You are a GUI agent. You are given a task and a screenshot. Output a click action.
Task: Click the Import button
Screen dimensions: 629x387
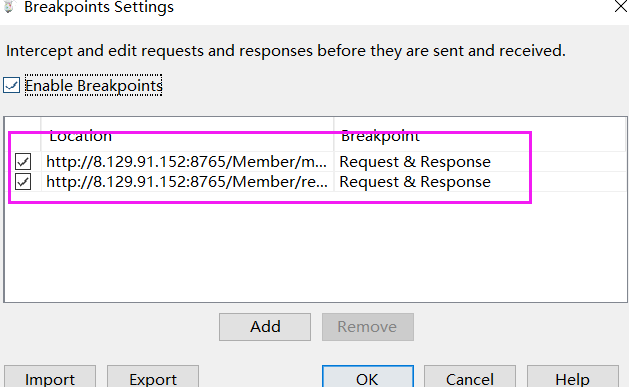[x=50, y=377]
